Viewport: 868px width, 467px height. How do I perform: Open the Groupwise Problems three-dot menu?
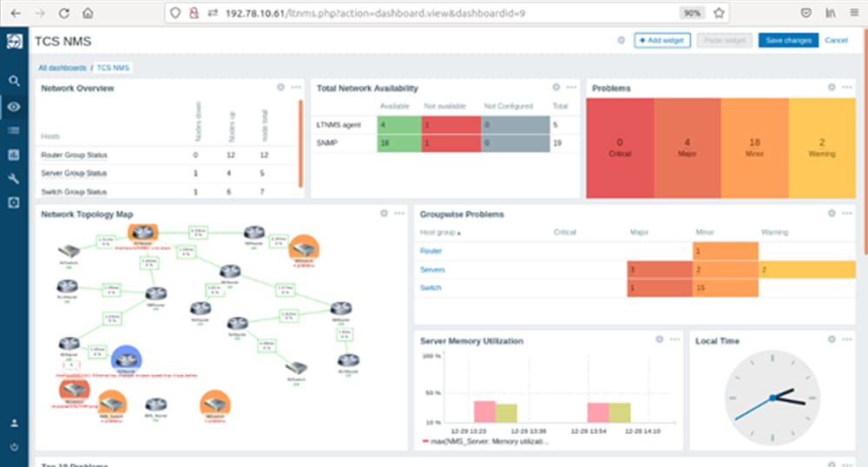click(x=850, y=214)
